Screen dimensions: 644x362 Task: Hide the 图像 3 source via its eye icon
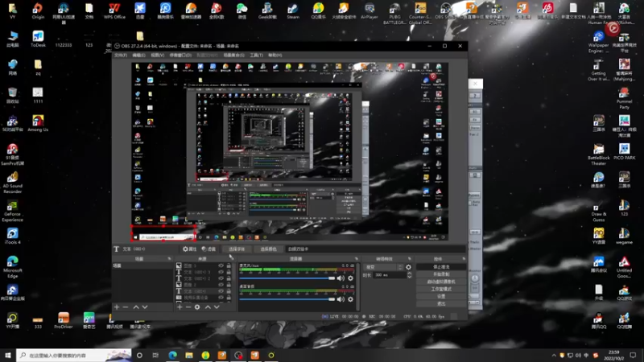[221, 265]
